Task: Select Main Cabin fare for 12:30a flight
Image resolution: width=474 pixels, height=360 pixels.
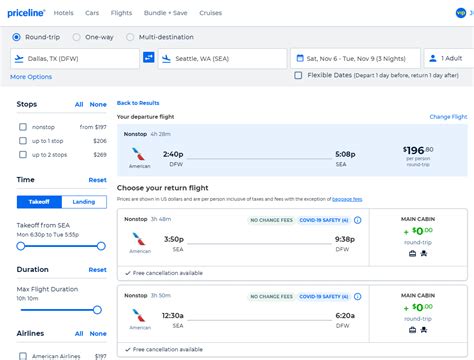Action: [418, 313]
